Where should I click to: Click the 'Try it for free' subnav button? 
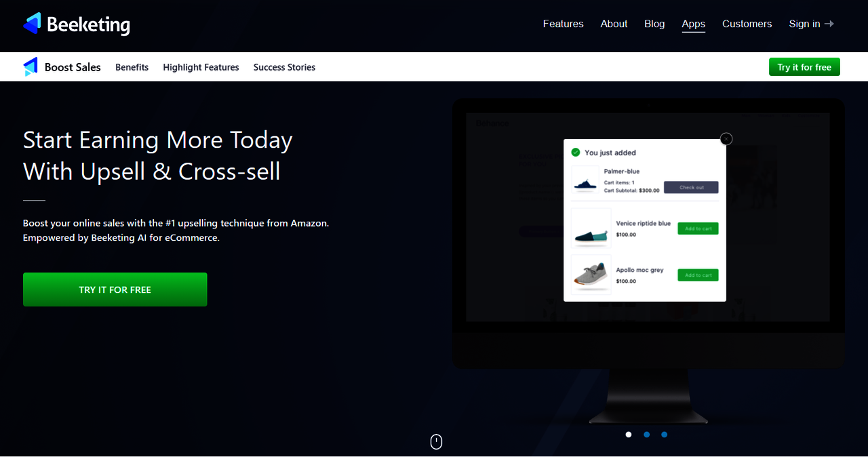(x=804, y=67)
